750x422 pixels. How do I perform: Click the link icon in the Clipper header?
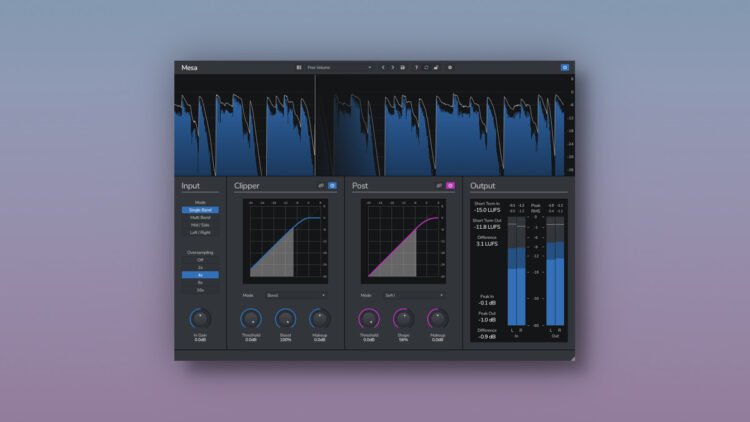(x=321, y=186)
